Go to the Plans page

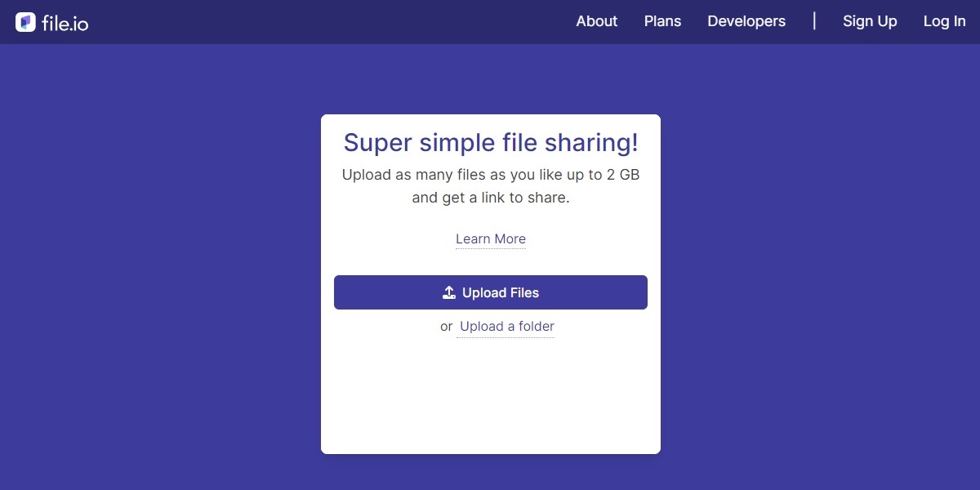662,22
